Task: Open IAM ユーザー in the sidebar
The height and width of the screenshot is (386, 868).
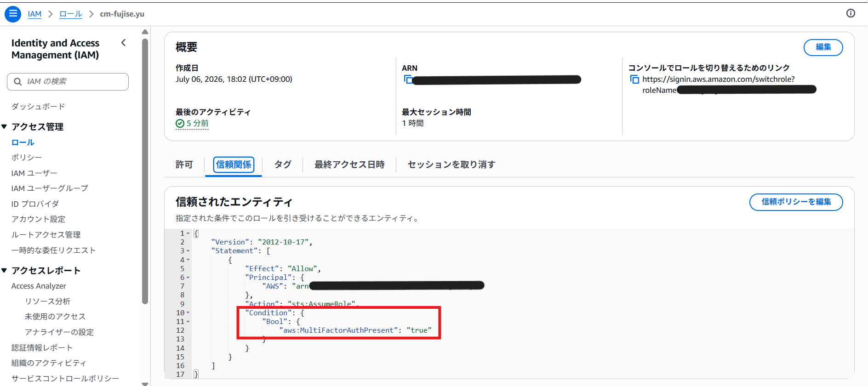Action: pyautogui.click(x=34, y=173)
